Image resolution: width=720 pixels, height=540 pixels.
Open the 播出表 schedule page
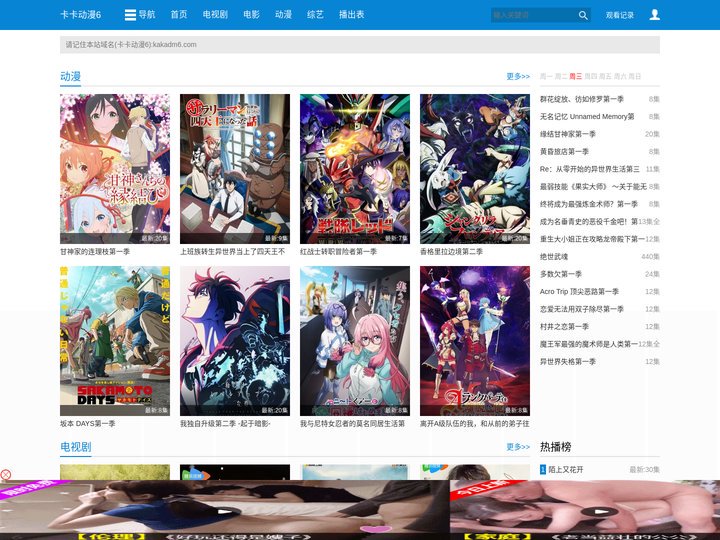351,15
